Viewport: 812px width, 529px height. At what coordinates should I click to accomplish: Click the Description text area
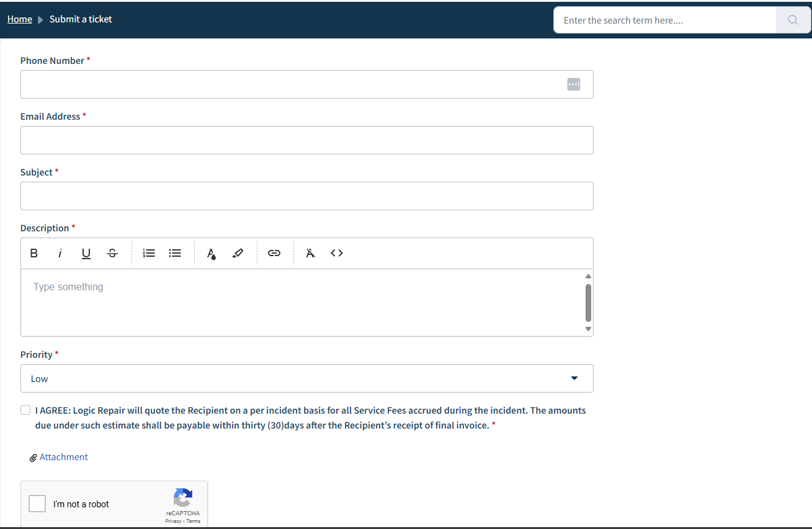(x=302, y=303)
